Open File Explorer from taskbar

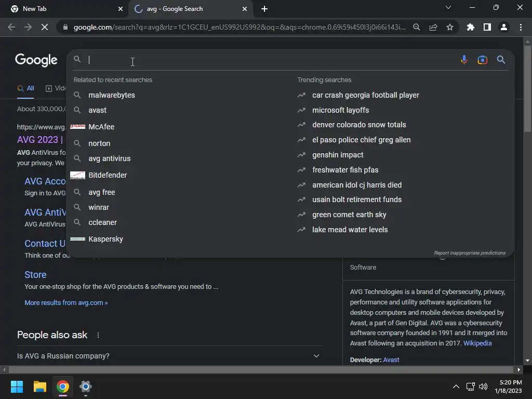(x=39, y=387)
